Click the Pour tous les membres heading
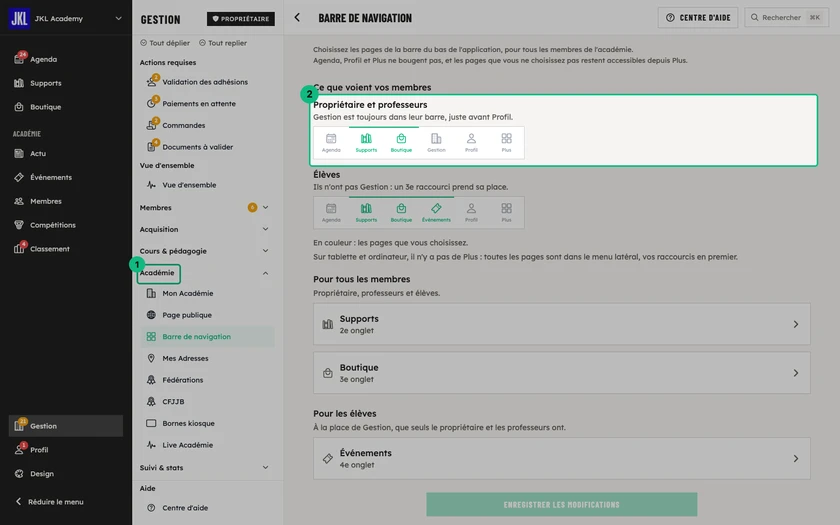Screen dimensions: 840x525 pos(362,279)
